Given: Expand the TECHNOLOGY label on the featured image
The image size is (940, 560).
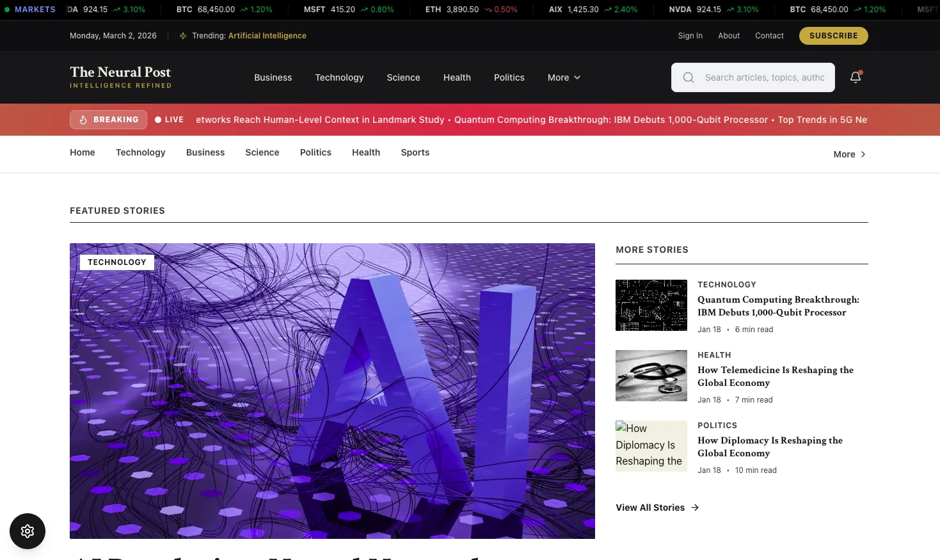Looking at the screenshot, I should (x=117, y=262).
